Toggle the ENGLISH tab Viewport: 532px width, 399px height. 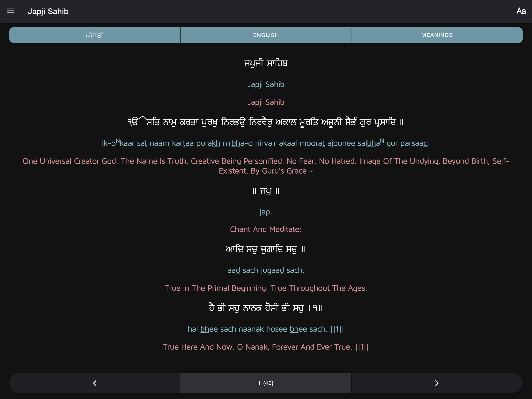coord(266,35)
